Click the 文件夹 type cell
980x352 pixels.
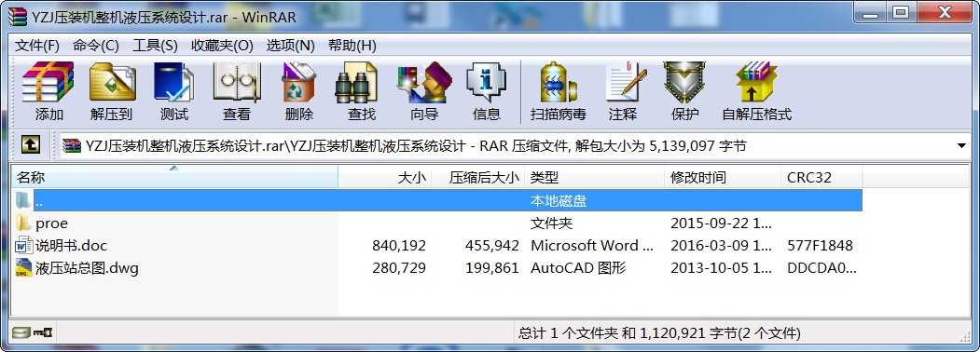point(551,223)
